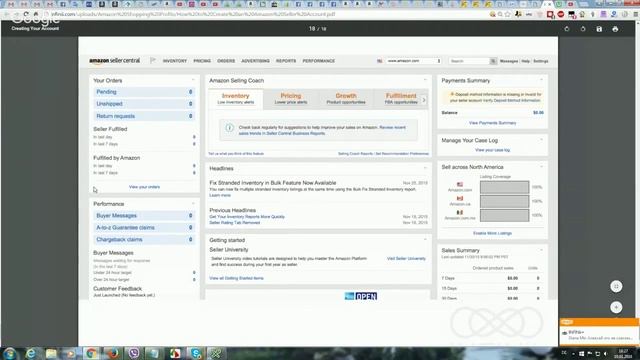Click the flag icon beside Seller Central logo
Image resolution: width=640 pixels, height=360 pixels.
(153, 60)
